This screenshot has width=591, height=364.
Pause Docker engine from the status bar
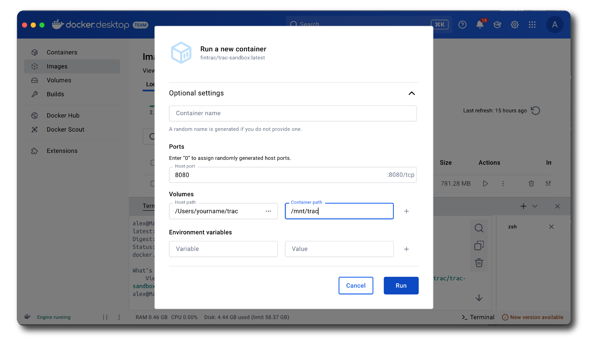[x=105, y=317]
